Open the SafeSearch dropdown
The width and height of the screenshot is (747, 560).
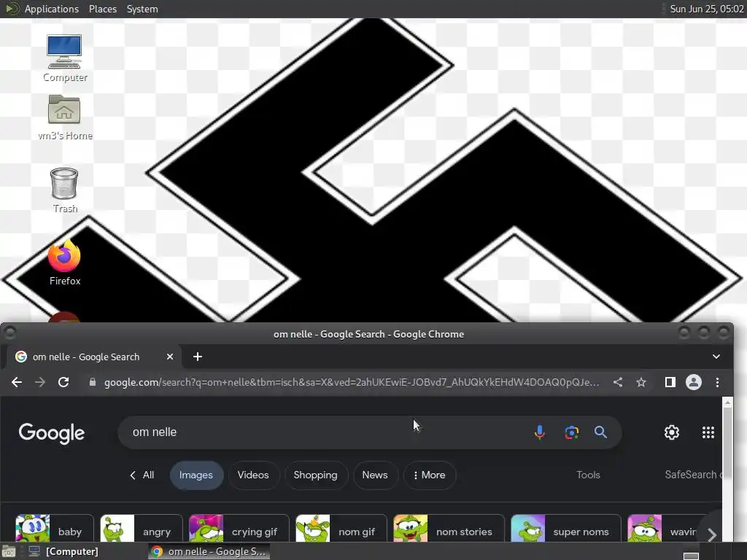(693, 475)
